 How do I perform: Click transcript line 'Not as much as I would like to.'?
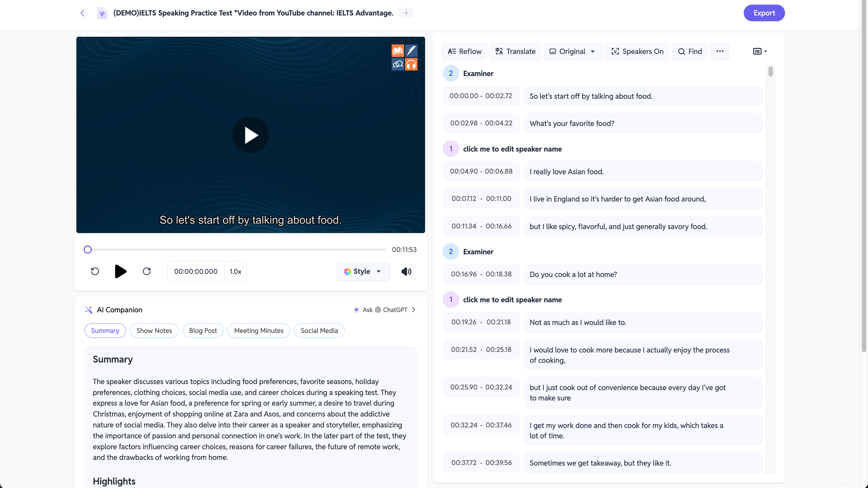click(643, 322)
